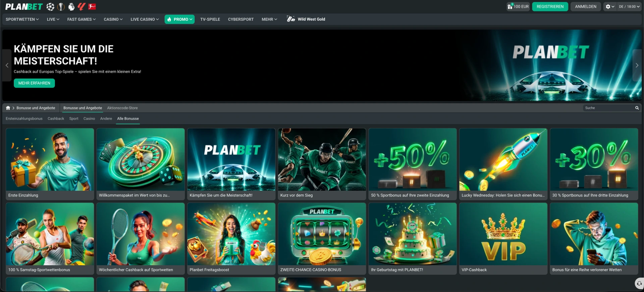Open the ZWEITE-CHANCE-CASINO-BONUS card
The height and width of the screenshot is (292, 644).
coord(322,239)
